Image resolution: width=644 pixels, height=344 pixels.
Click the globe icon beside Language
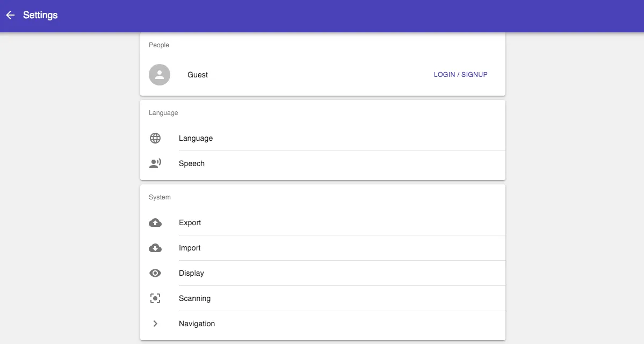155,138
